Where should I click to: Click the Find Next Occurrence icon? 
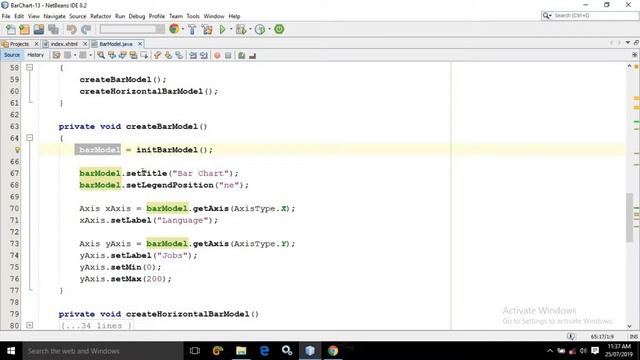[122, 55]
